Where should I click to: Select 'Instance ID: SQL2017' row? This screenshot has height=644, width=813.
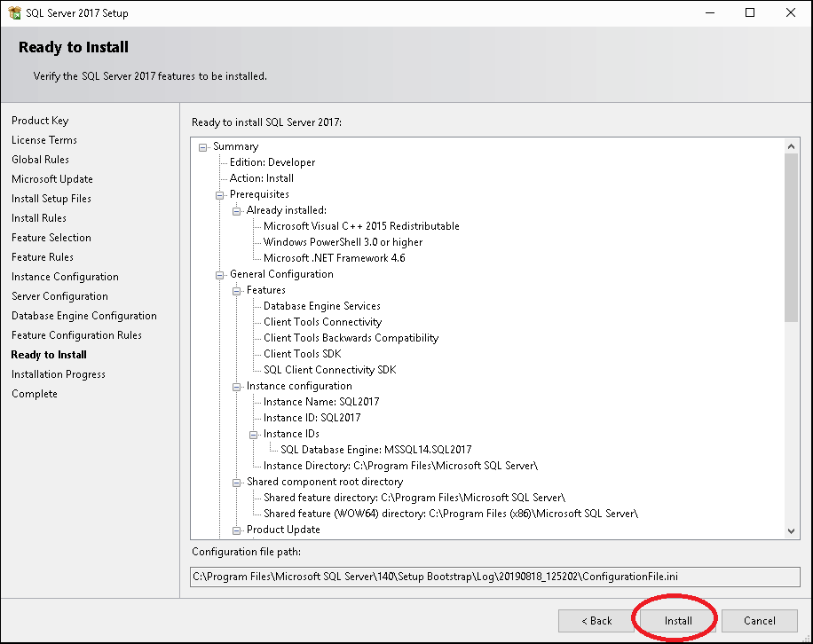(x=312, y=418)
